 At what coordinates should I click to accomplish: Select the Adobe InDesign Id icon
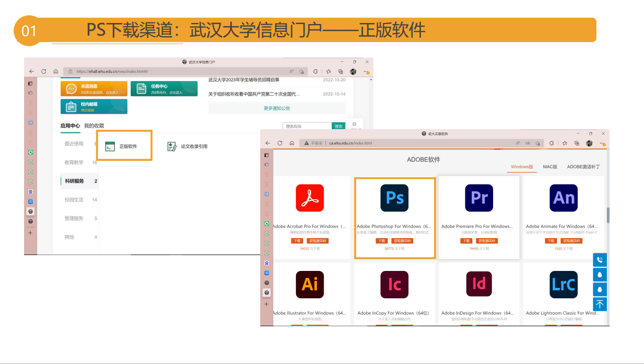pos(479,284)
